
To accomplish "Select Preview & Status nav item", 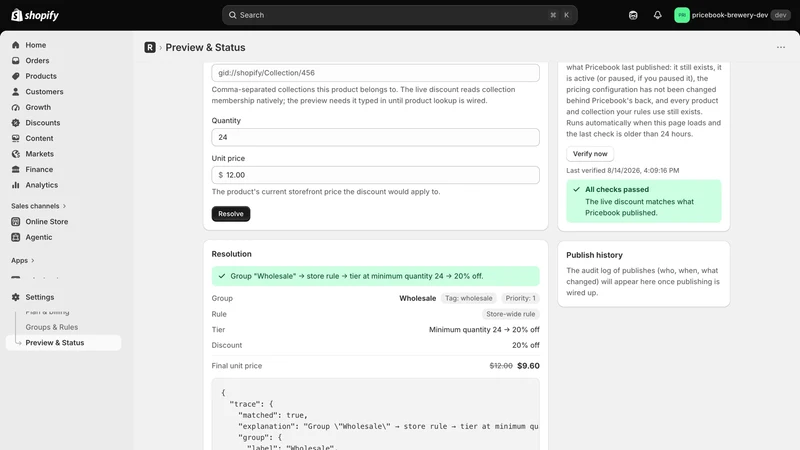I will click(x=63, y=343).
